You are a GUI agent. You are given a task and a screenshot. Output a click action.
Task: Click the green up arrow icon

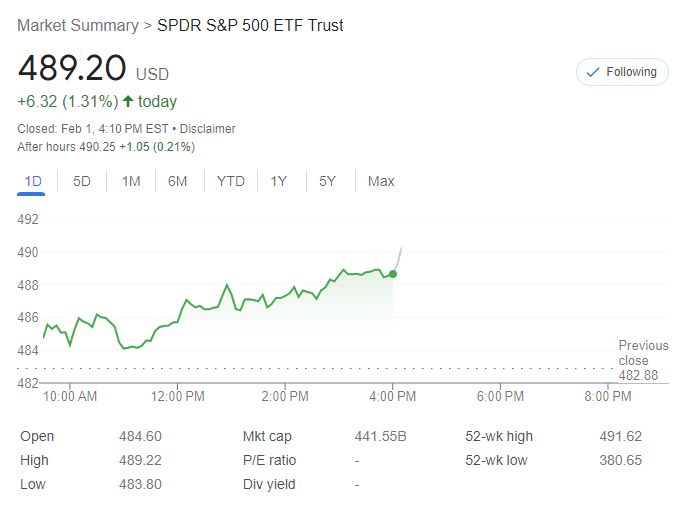[x=127, y=101]
